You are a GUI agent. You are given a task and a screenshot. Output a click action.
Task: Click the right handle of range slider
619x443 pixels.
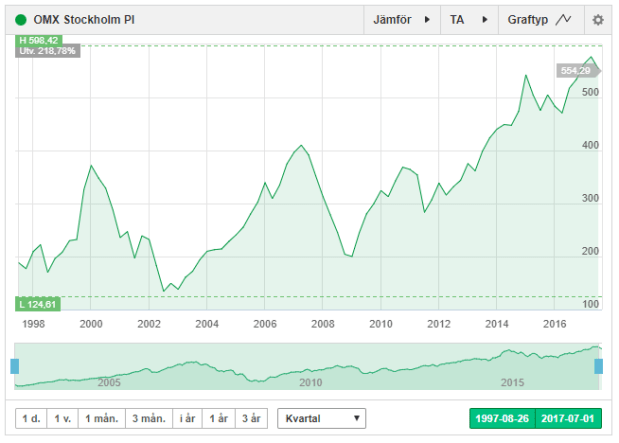point(598,366)
